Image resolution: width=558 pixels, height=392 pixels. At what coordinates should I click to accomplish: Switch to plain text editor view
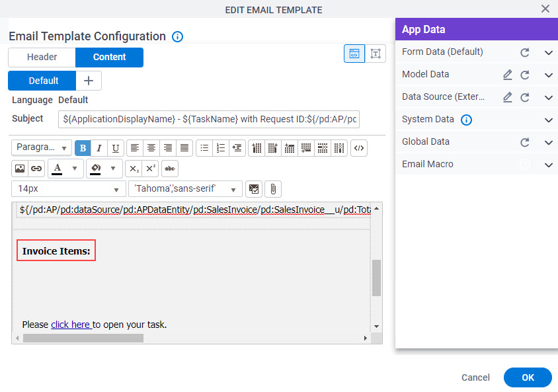(x=376, y=54)
